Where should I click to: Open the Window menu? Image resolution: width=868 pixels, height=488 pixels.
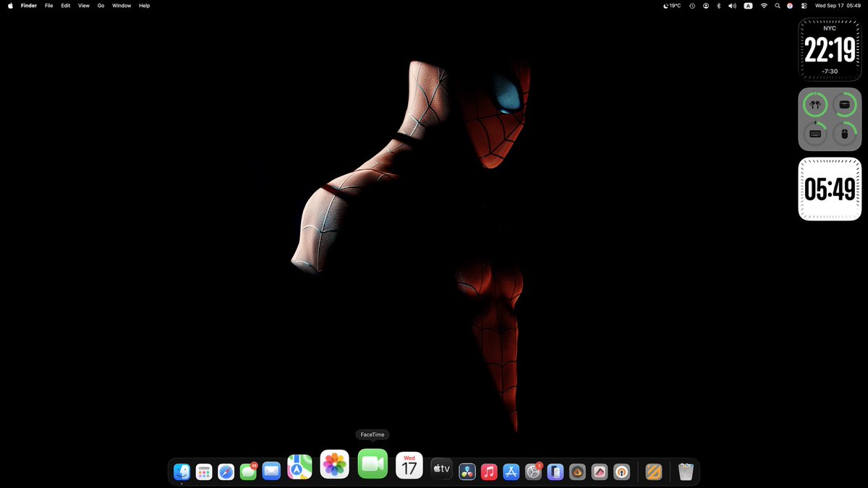click(x=122, y=5)
